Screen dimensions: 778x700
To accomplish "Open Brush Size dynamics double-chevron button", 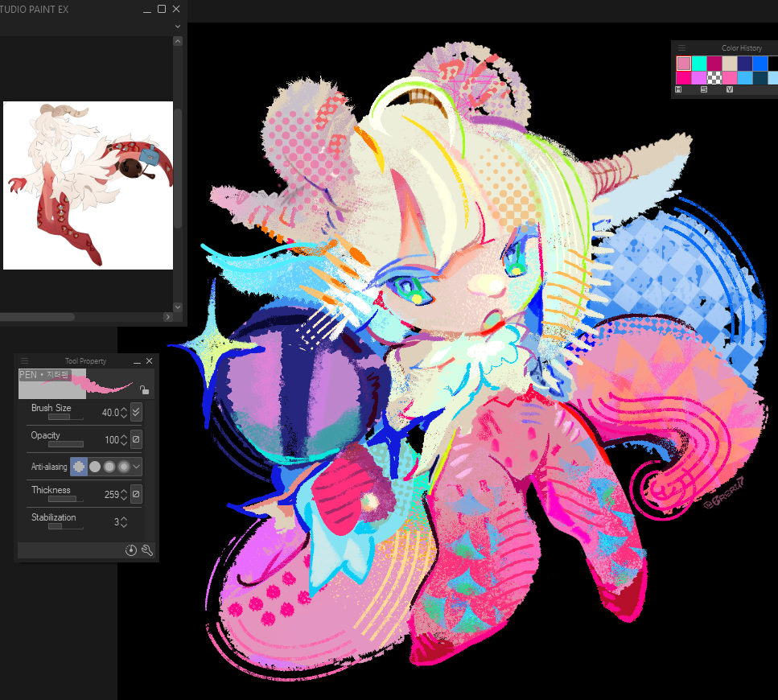I will pyautogui.click(x=136, y=412).
